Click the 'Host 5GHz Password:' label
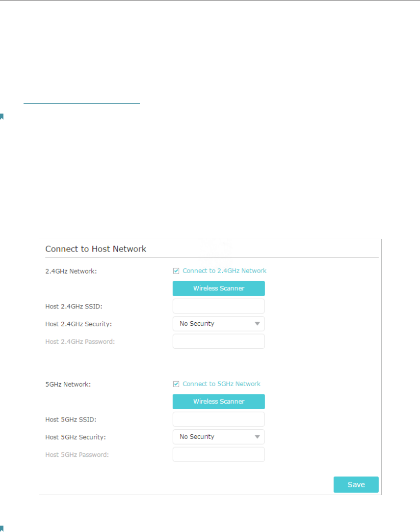This screenshot has width=420, height=532. pos(77,455)
